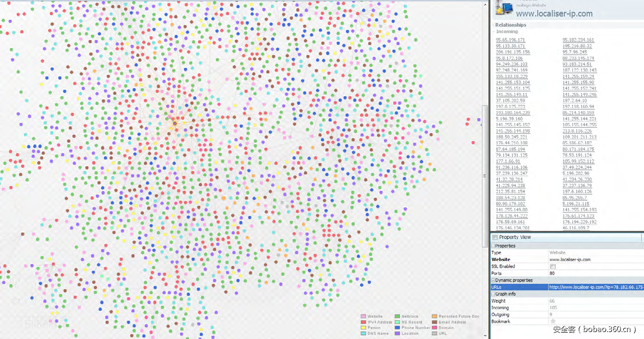
Task: Open incoming link 95.65.196.171
Action: [x=510, y=40]
